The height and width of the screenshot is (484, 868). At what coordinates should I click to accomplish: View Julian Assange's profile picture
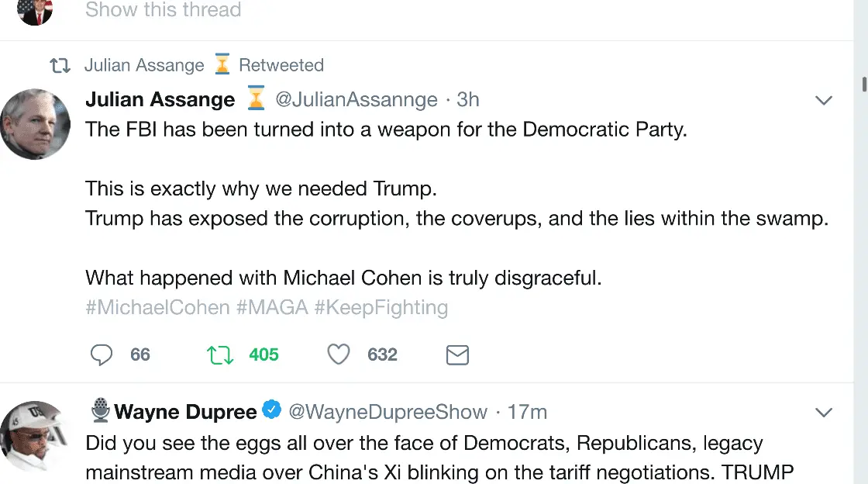[36, 124]
